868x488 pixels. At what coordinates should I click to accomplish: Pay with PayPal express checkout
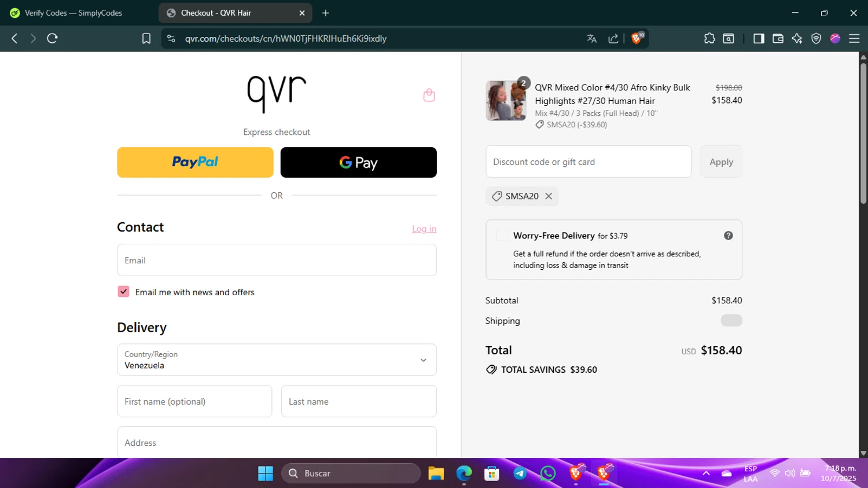[x=195, y=162]
